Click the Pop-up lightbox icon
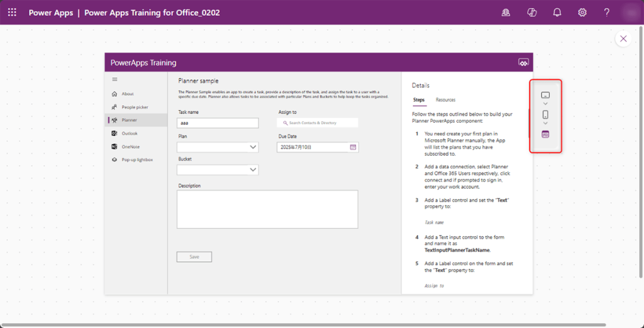Screen dimensions: 644x328 114,159
